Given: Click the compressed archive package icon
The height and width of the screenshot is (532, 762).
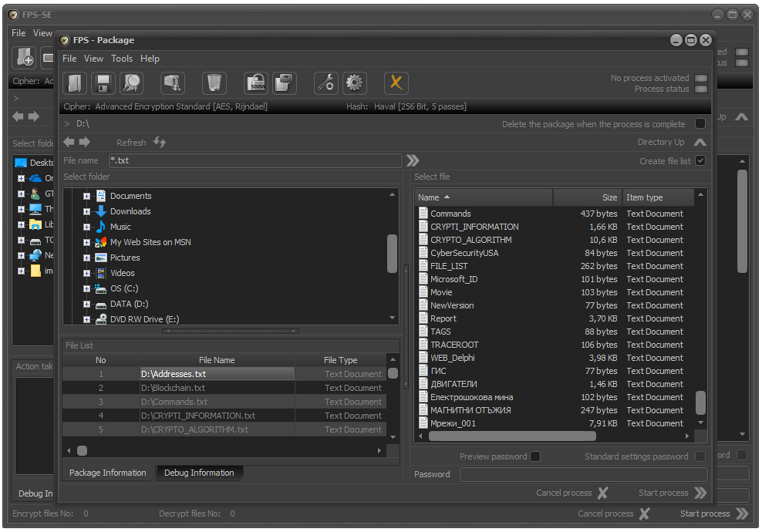Looking at the screenshot, I should (173, 82).
